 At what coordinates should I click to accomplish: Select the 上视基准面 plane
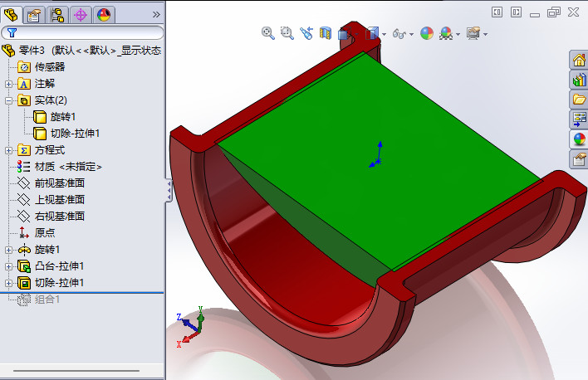click(x=51, y=200)
